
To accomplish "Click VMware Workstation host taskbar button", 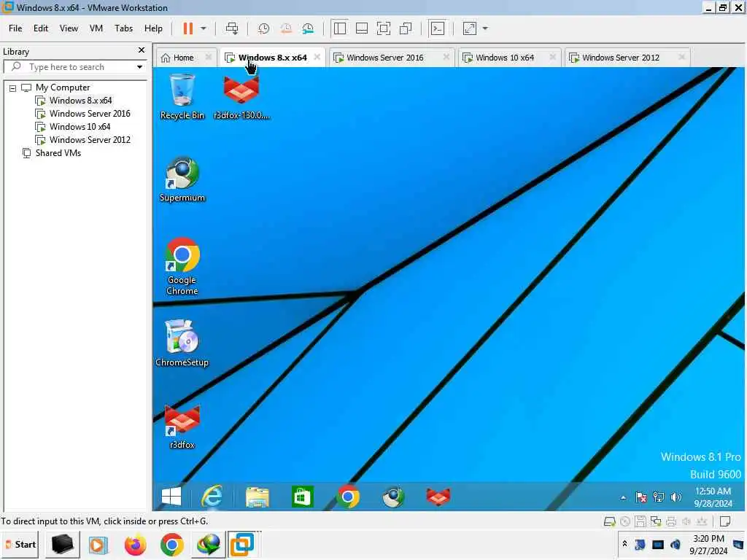I will (242, 545).
